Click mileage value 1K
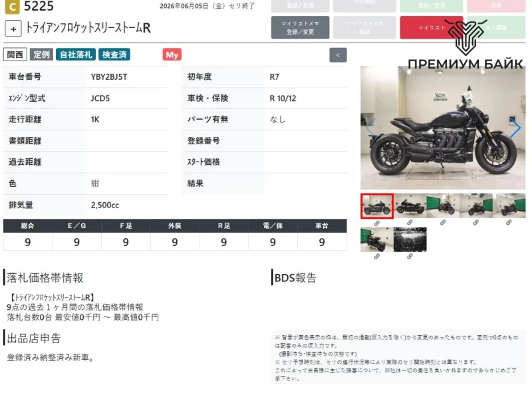The height and width of the screenshot is (399, 532). tap(95, 120)
